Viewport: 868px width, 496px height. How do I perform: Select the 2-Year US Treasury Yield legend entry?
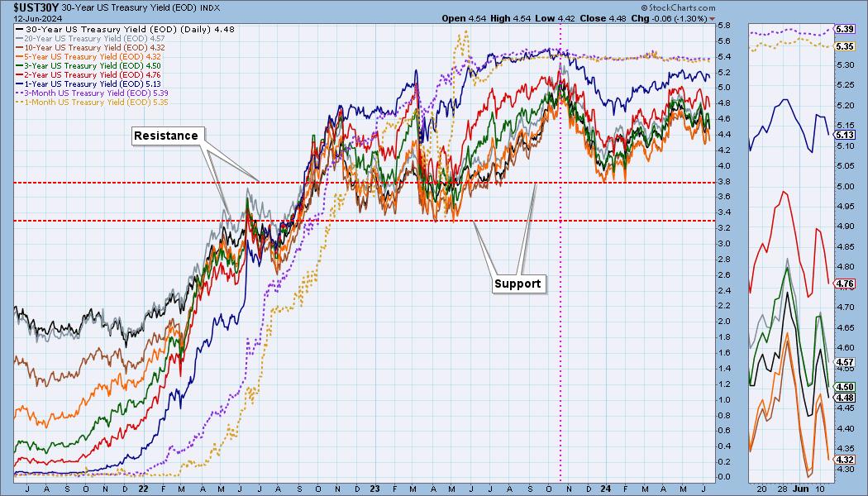click(x=89, y=74)
